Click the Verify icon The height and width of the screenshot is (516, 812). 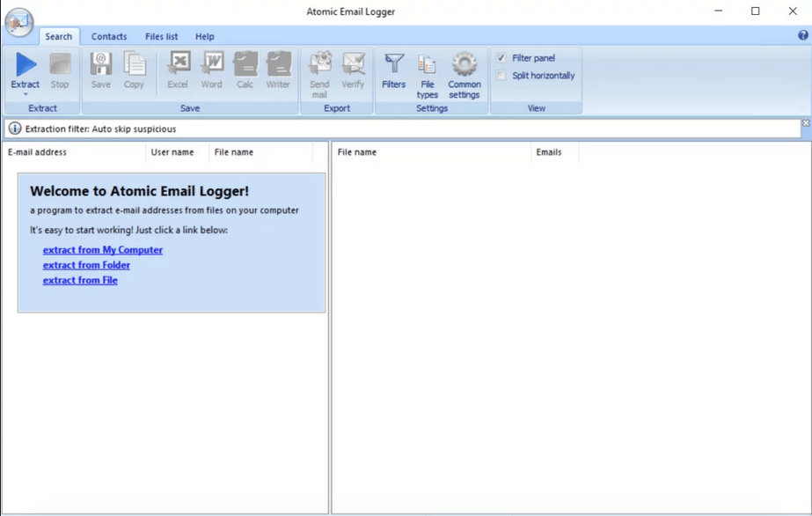coord(353,70)
